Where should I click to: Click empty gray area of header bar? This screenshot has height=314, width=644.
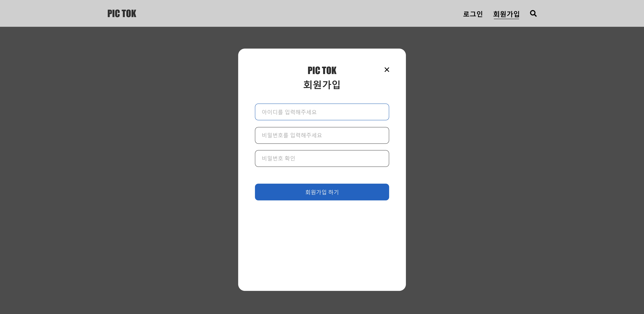pos(300,14)
